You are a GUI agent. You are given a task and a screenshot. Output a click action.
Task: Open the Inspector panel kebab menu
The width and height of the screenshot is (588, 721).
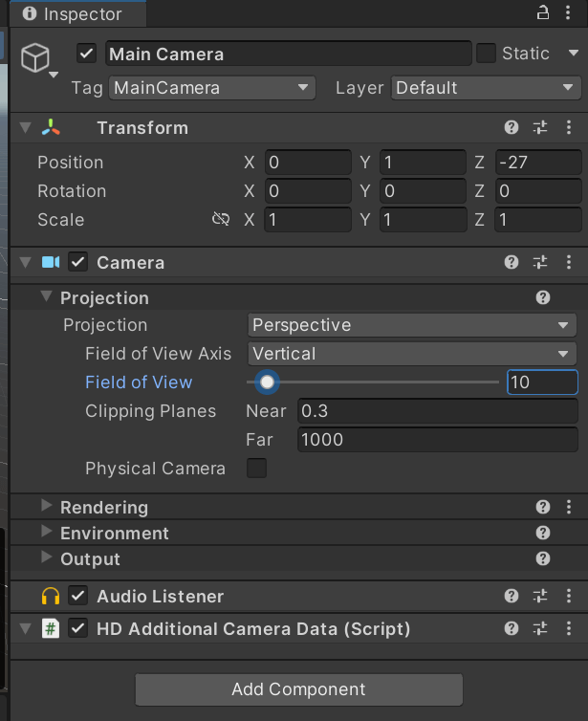[x=570, y=12]
